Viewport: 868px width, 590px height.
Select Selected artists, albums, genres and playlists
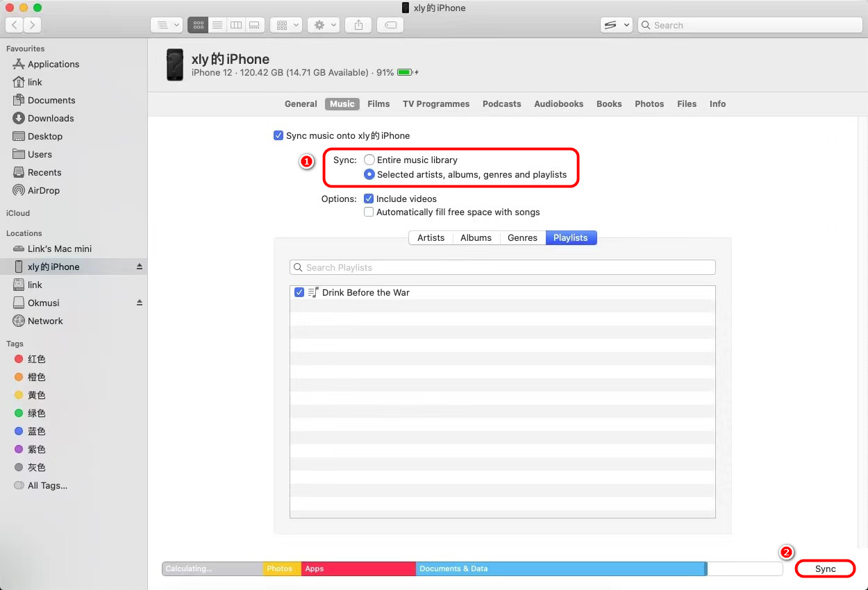pos(369,174)
